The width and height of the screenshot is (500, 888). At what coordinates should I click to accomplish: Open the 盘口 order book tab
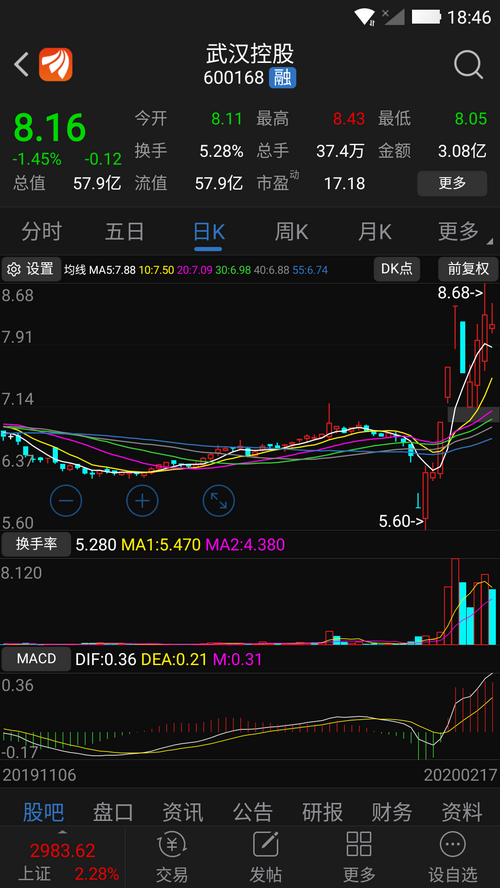pos(113,812)
